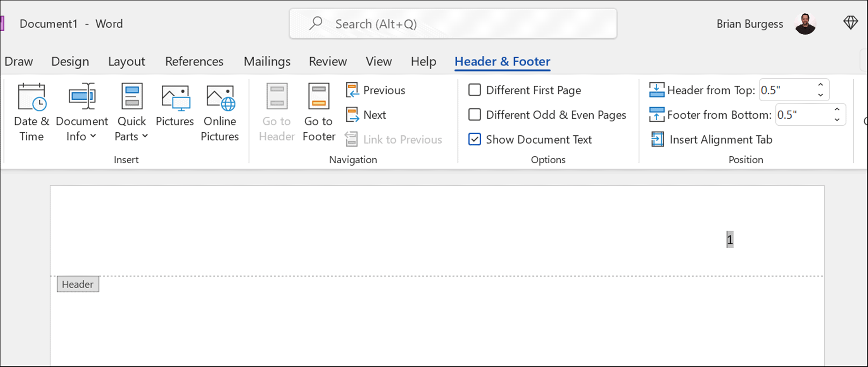The image size is (868, 367).
Task: Switch to the footer with Go to Footer
Action: pyautogui.click(x=318, y=113)
